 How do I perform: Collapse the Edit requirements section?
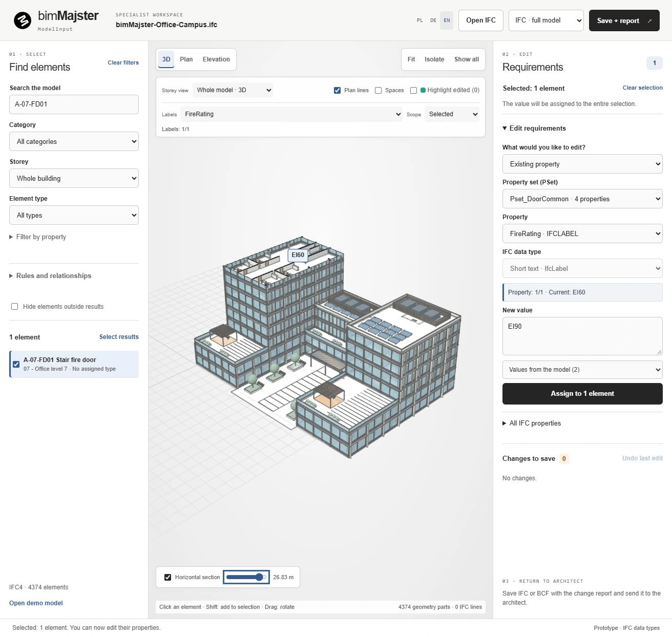click(x=534, y=129)
